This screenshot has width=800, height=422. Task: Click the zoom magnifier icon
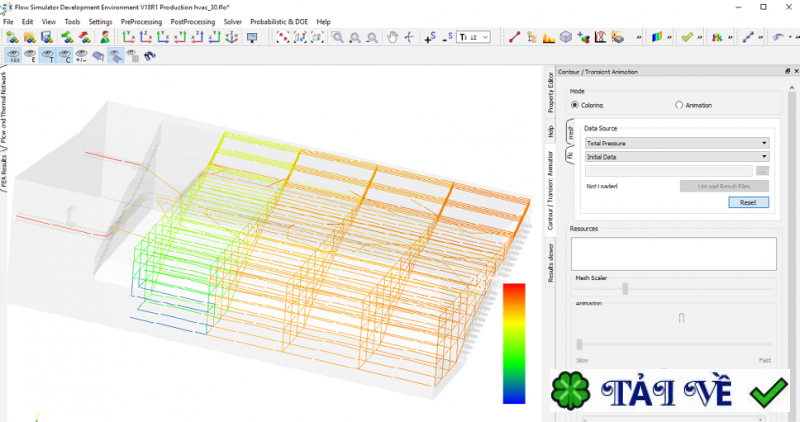tap(337, 37)
